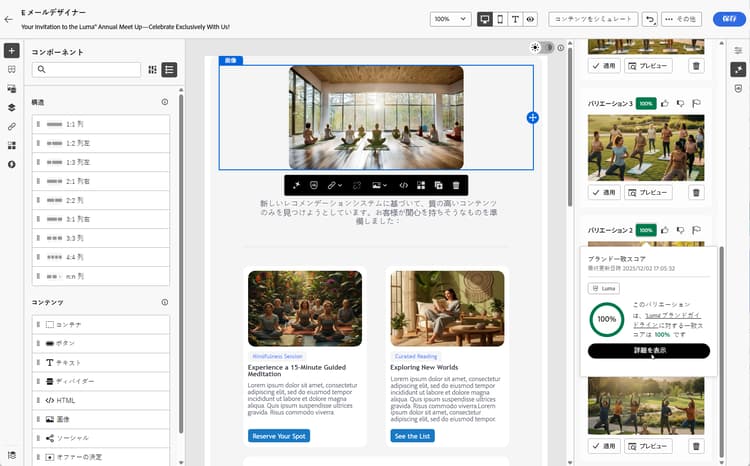Click the 詳細を表示 button
The height and width of the screenshot is (466, 750).
tap(649, 351)
